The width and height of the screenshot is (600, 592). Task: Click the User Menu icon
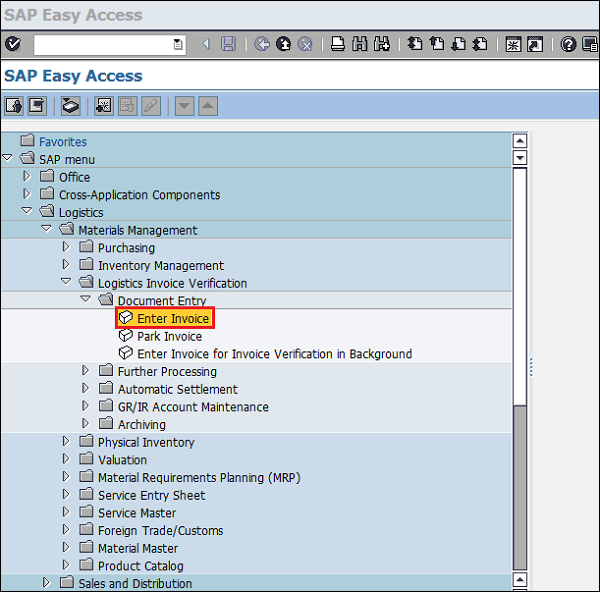(x=14, y=106)
